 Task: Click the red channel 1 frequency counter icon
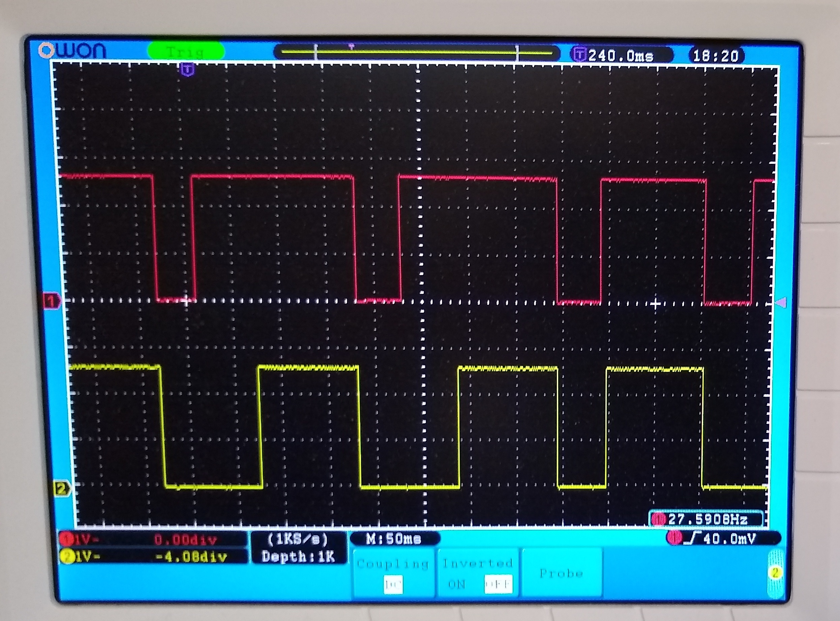pos(659,520)
